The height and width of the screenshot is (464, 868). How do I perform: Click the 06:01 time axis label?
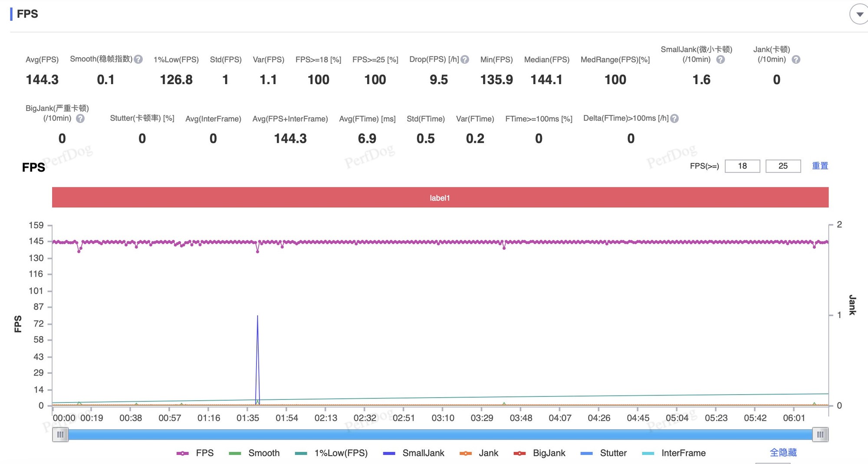point(794,418)
